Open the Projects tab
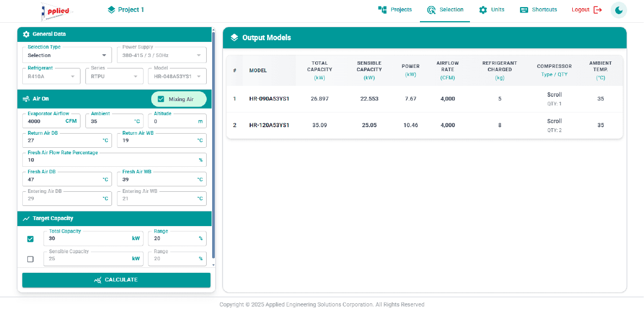 [395, 10]
